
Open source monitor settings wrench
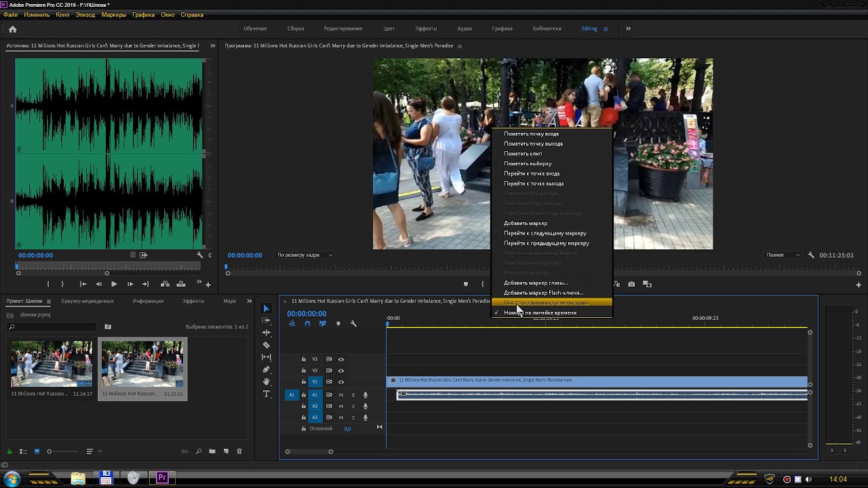[x=200, y=255]
